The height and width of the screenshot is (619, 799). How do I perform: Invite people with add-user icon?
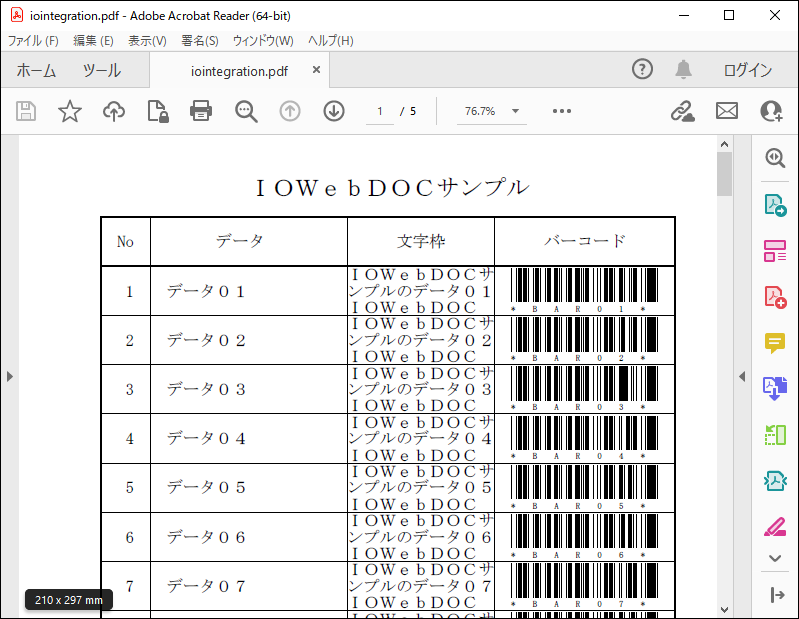[x=771, y=111]
